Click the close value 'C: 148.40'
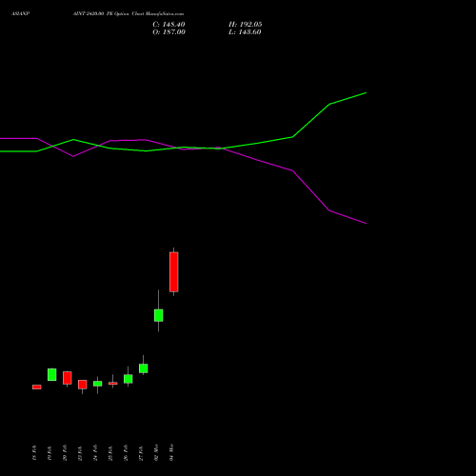 click(169, 25)
